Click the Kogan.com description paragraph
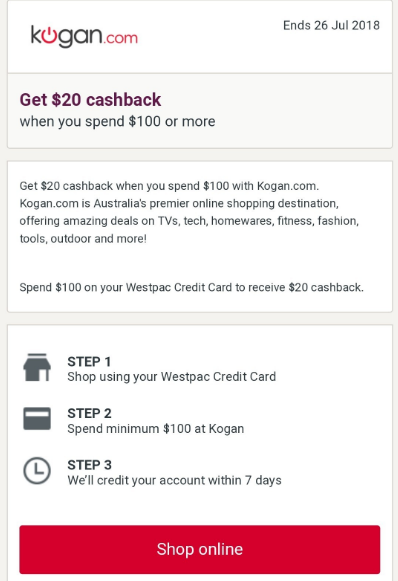 [x=189, y=212]
